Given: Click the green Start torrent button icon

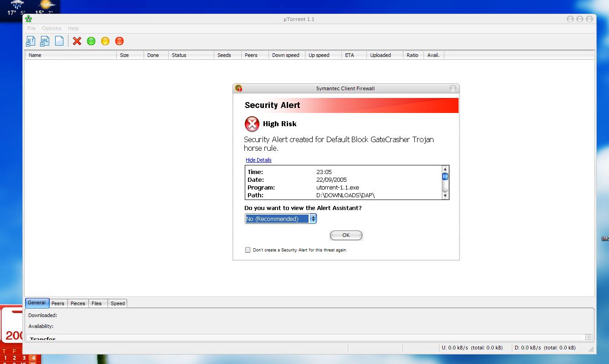Looking at the screenshot, I should [91, 41].
